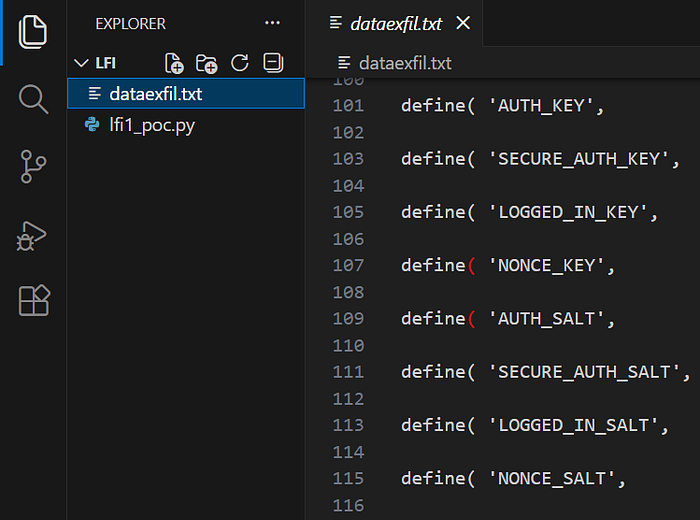The image size is (700, 520).
Task: Click line number 107 in the gutter
Action: [x=348, y=266]
